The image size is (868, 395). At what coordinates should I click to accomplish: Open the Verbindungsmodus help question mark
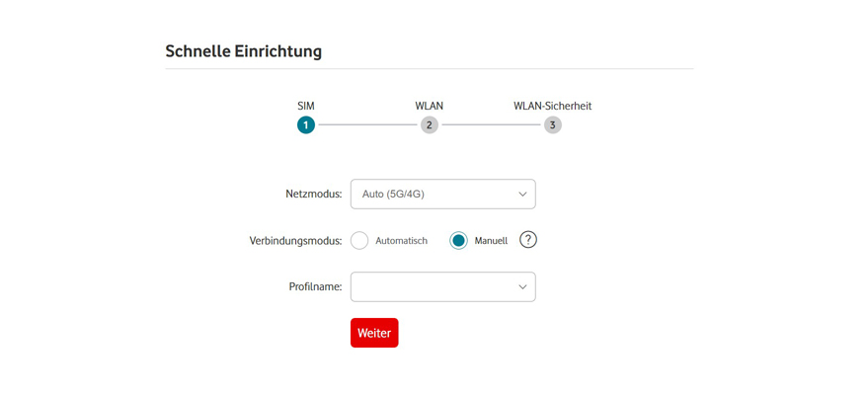pyautogui.click(x=528, y=240)
